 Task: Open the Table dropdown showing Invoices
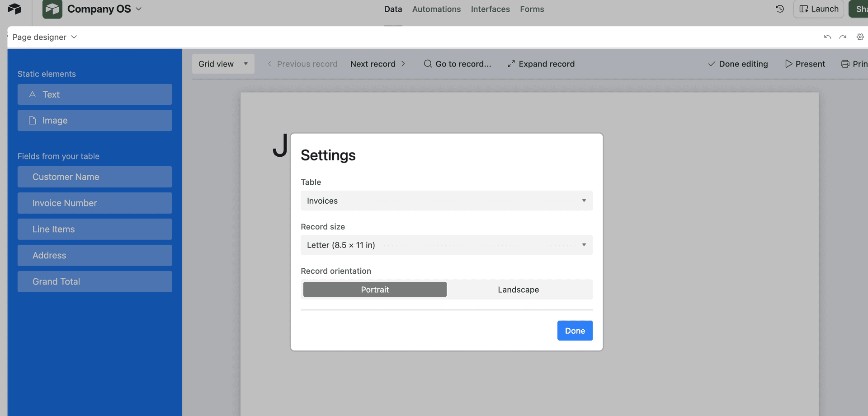point(446,201)
